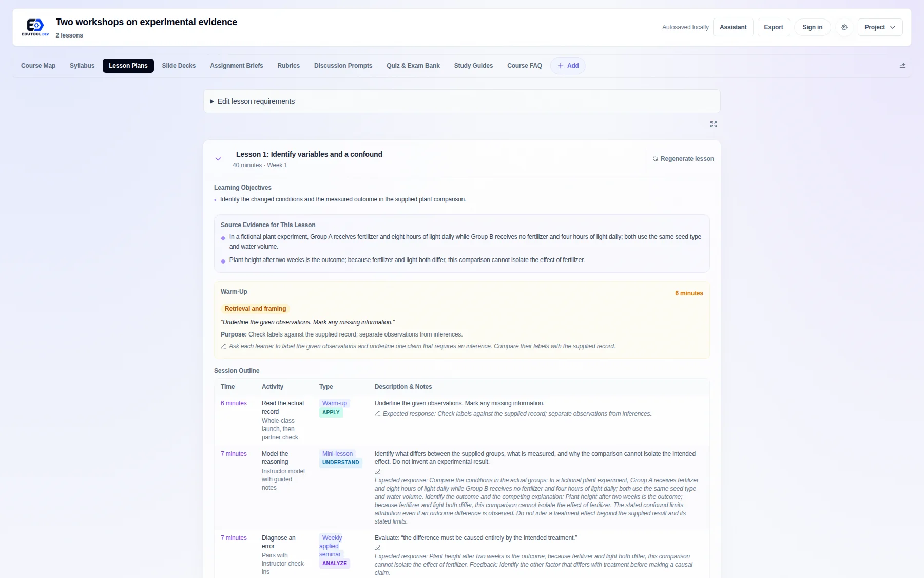Click pencil icon in Read the actual record row

[x=378, y=414]
